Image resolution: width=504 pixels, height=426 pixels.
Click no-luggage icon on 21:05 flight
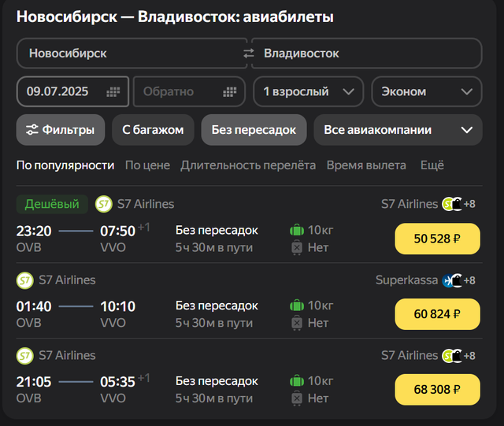[297, 398]
